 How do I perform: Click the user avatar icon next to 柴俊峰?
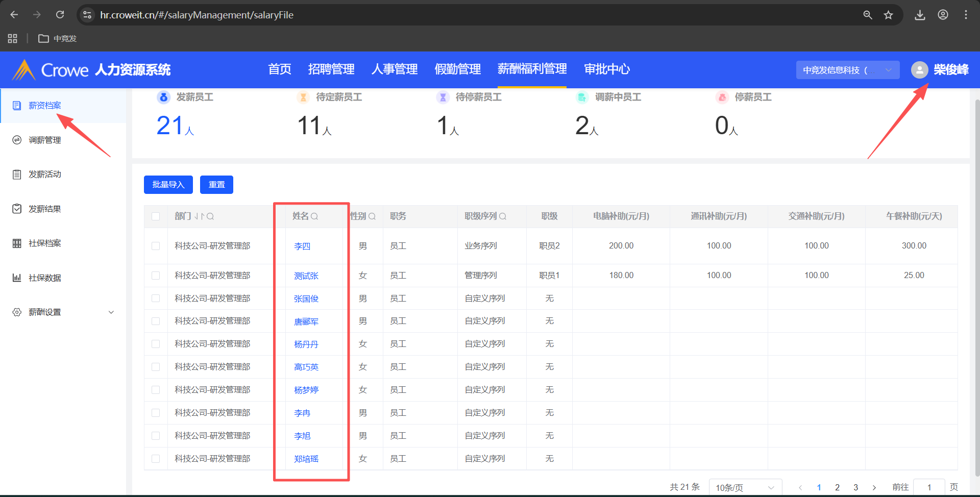pos(919,70)
